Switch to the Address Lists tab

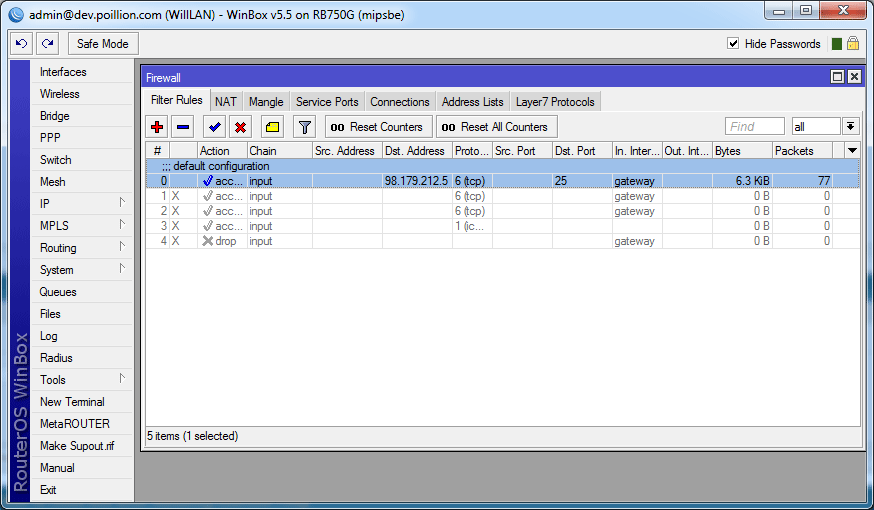click(473, 101)
